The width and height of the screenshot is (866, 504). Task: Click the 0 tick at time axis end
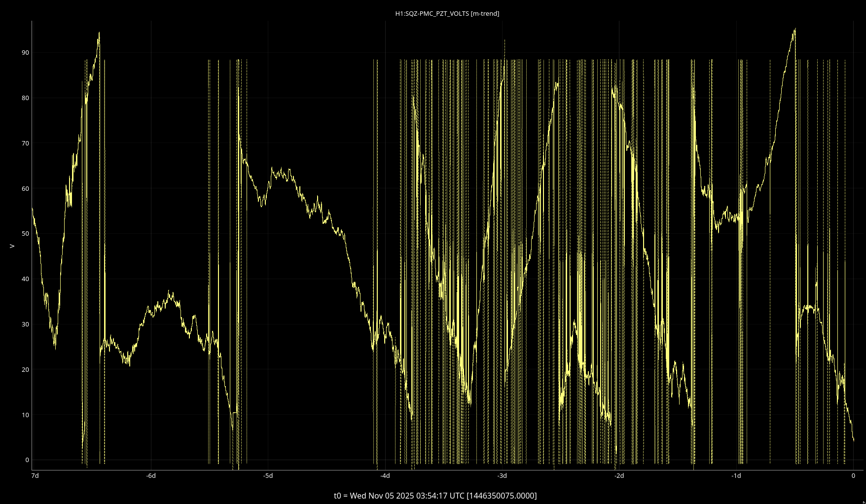[853, 476]
